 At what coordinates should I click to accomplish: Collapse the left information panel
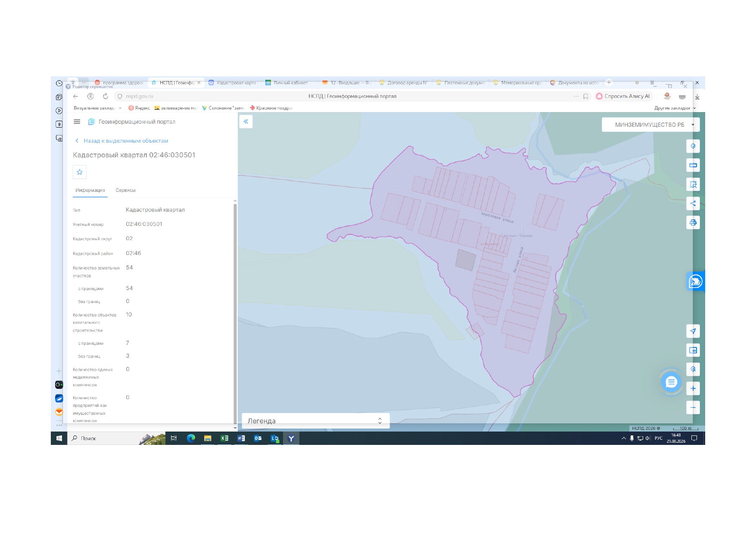tap(246, 122)
